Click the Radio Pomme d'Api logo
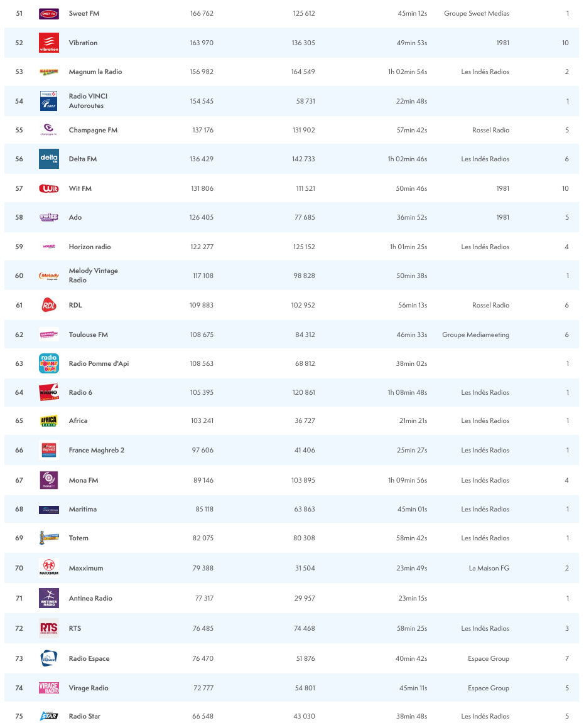584x728 pixels. [49, 363]
